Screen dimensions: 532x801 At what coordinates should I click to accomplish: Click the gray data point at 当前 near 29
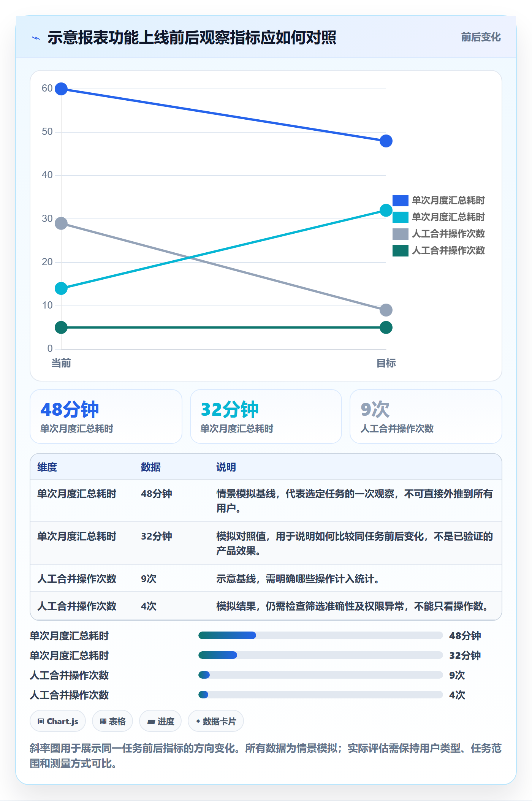61,223
